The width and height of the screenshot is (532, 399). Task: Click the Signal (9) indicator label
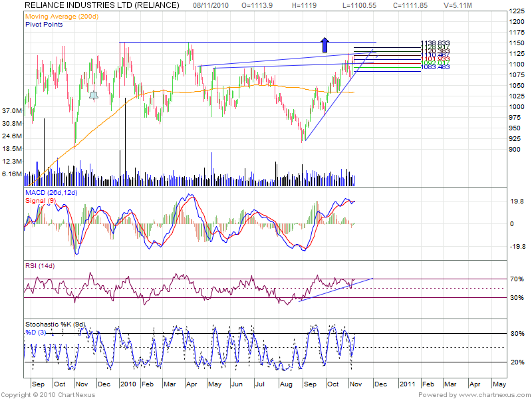pyautogui.click(x=40, y=199)
